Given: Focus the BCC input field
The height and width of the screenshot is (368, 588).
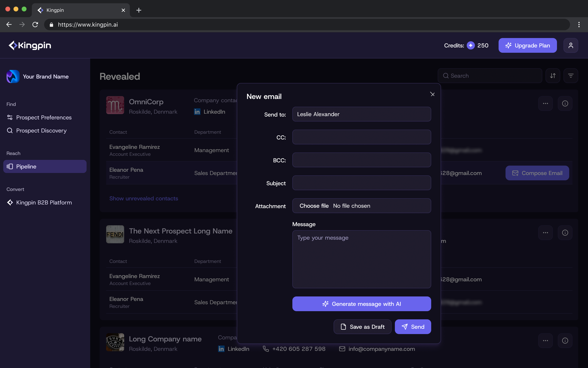Looking at the screenshot, I should coord(362,160).
